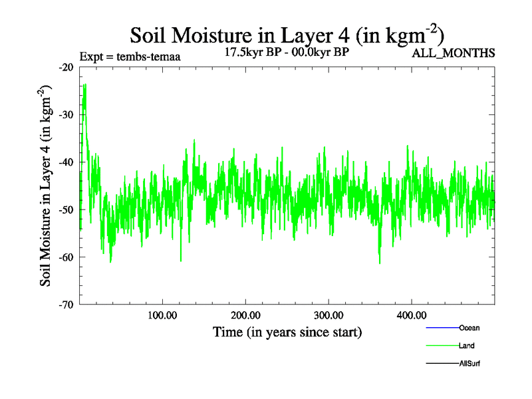Click the 17.5kyr BP - 00.0kyr BP subtitle

click(x=287, y=51)
